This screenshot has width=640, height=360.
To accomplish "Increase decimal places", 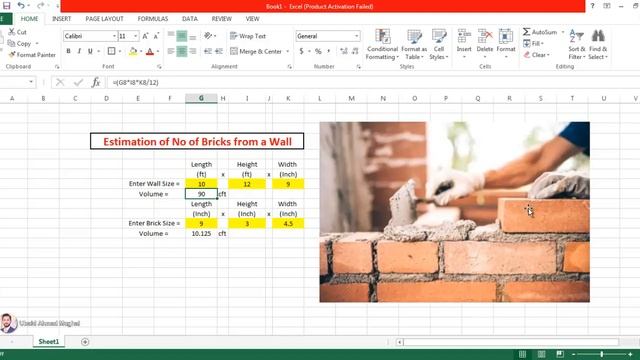I will tap(344, 51).
